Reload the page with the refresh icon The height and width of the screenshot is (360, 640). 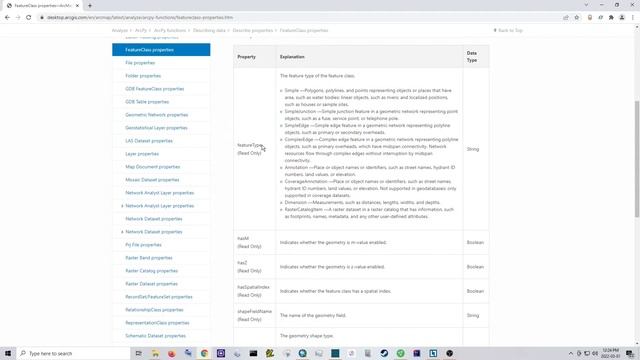29,18
